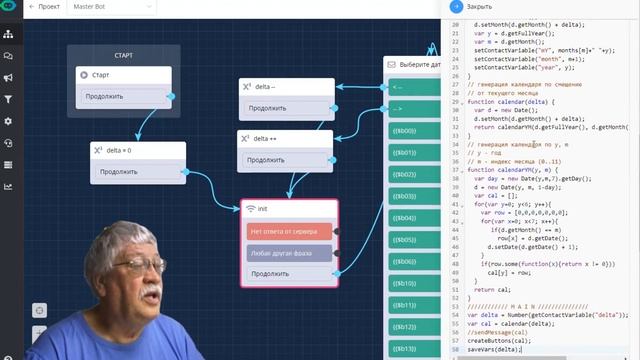Collapse code fold arrow at line 43
This screenshot has height=360, width=640.
pyautogui.click(x=462, y=222)
